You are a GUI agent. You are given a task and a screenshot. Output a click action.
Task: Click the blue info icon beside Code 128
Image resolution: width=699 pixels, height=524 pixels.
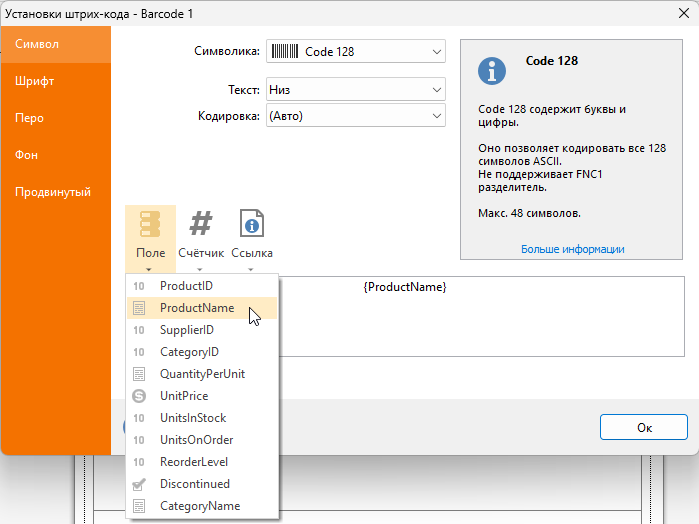click(x=491, y=71)
